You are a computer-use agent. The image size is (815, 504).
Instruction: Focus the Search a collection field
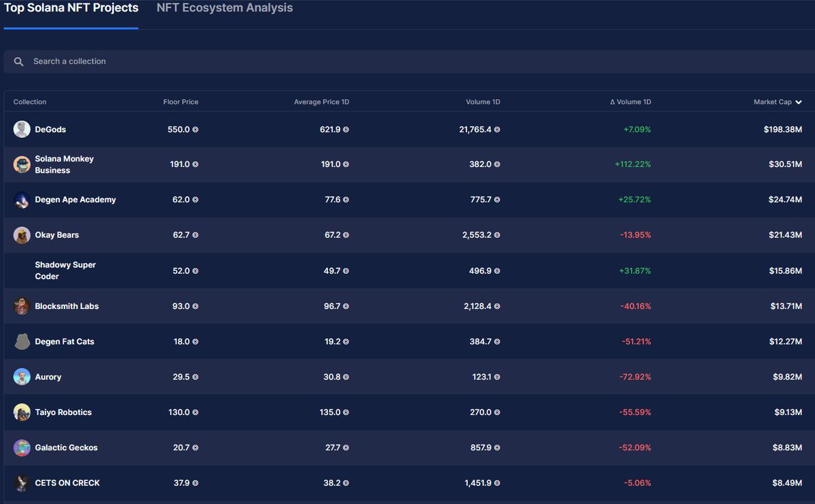tap(409, 61)
